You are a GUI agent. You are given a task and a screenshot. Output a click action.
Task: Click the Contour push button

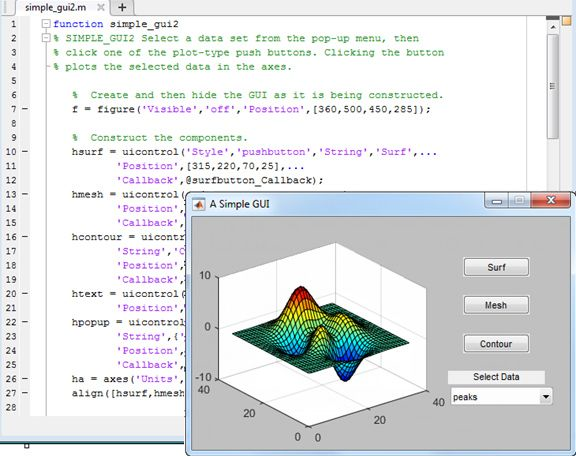[496, 344]
